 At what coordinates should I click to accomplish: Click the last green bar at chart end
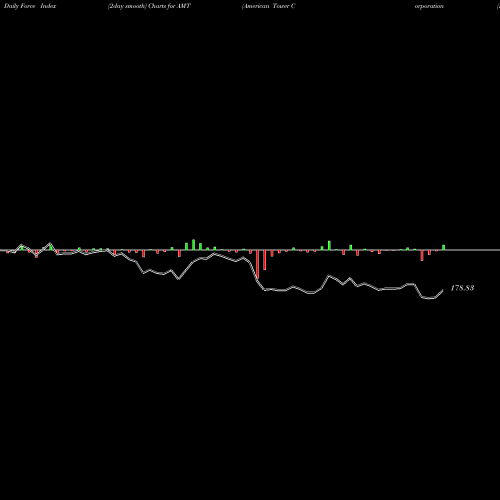tap(443, 247)
